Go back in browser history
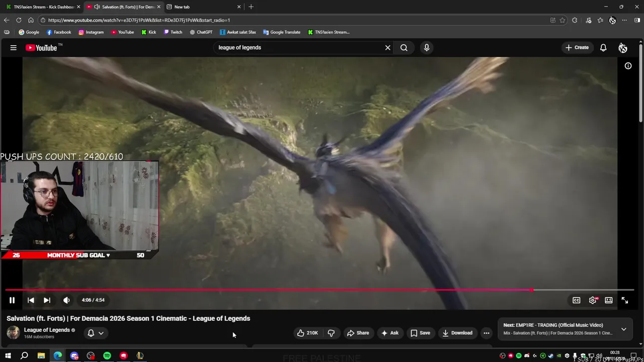The image size is (644, 362). pos(7,20)
